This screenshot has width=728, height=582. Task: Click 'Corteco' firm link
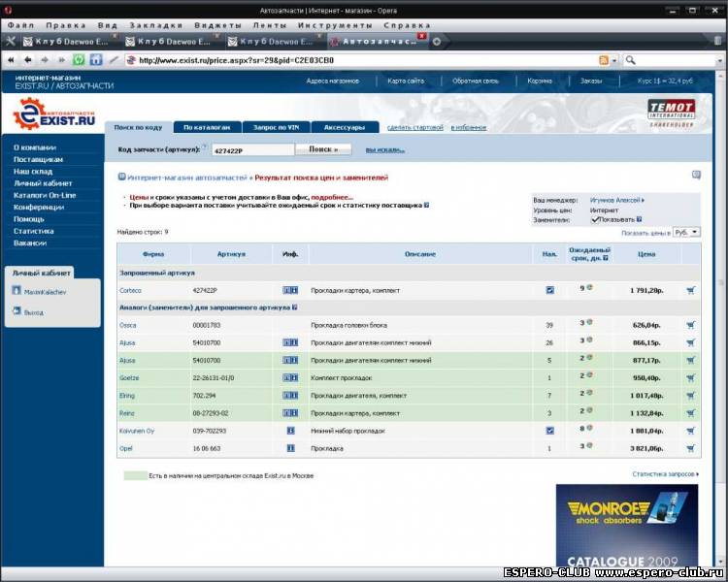[130, 291]
